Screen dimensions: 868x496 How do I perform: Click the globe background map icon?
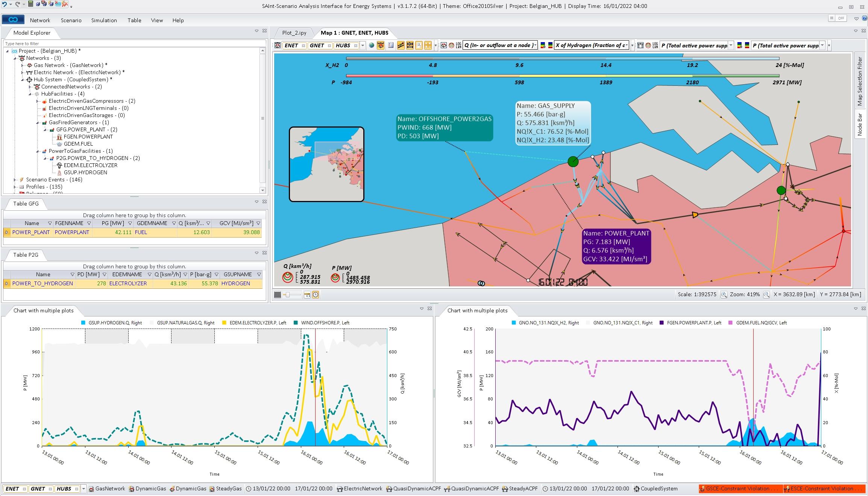(x=372, y=46)
